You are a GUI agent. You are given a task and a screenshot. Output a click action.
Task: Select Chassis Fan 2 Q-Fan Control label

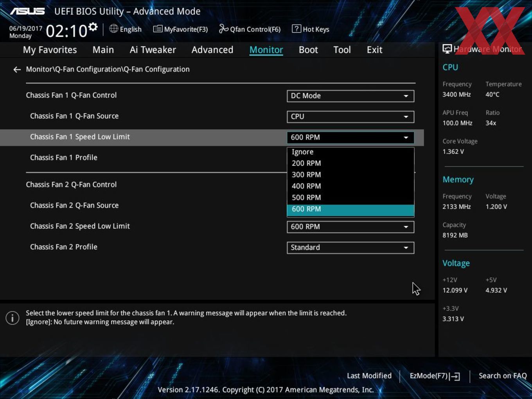71,185
